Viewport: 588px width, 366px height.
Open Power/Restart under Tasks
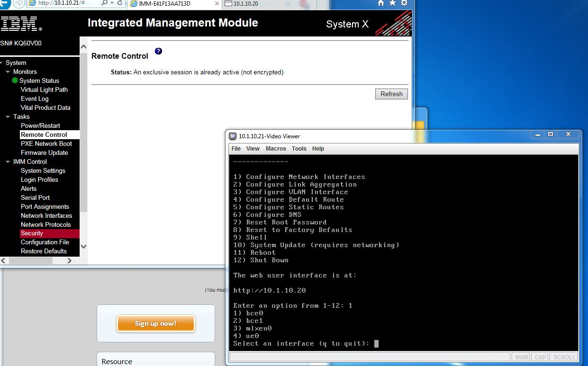click(x=40, y=125)
